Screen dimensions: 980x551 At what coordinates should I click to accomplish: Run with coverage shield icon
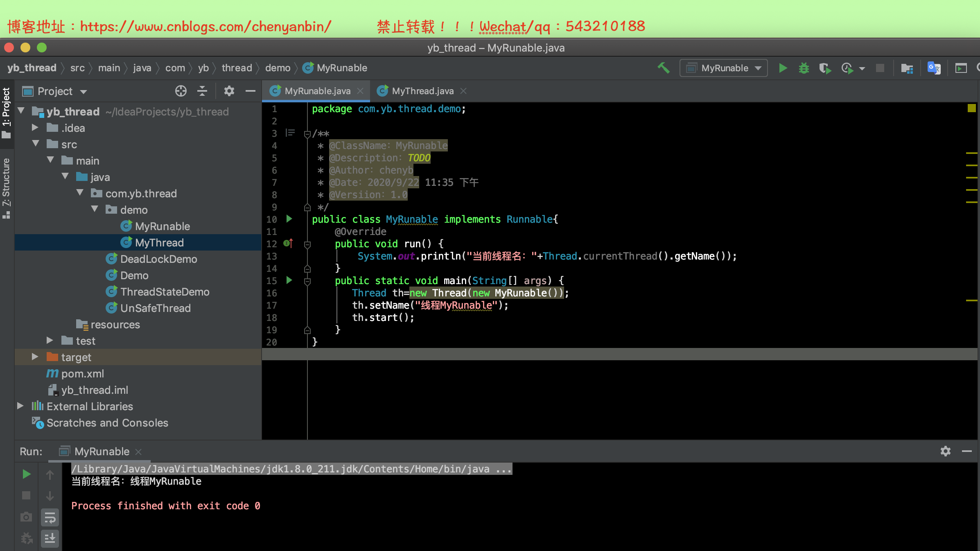(825, 68)
